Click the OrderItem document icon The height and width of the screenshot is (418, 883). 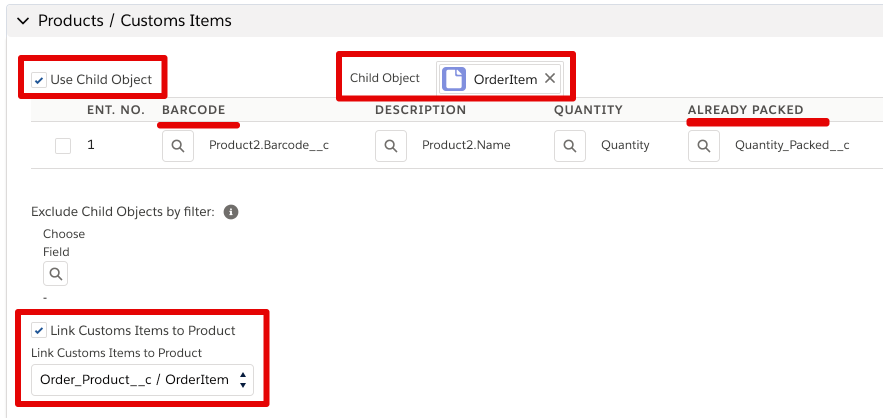pos(454,79)
